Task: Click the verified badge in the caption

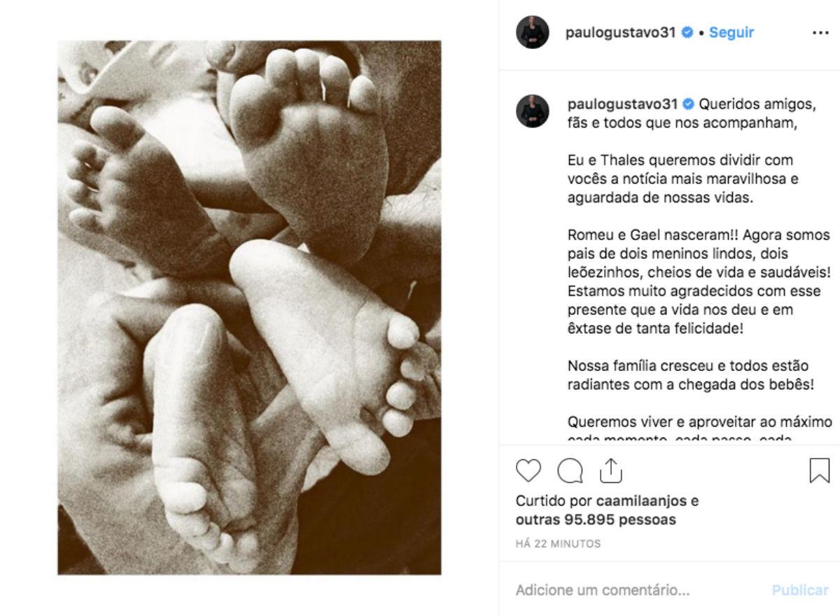Action: [x=687, y=104]
